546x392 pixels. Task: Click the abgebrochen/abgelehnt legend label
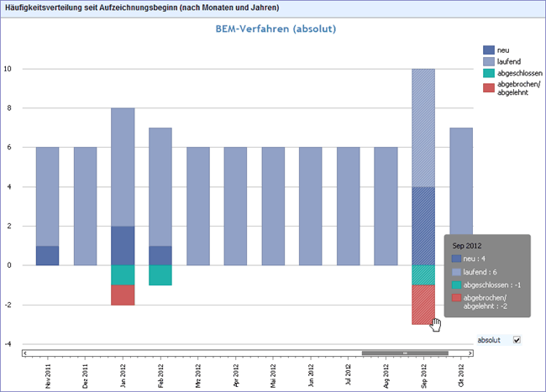click(x=518, y=88)
